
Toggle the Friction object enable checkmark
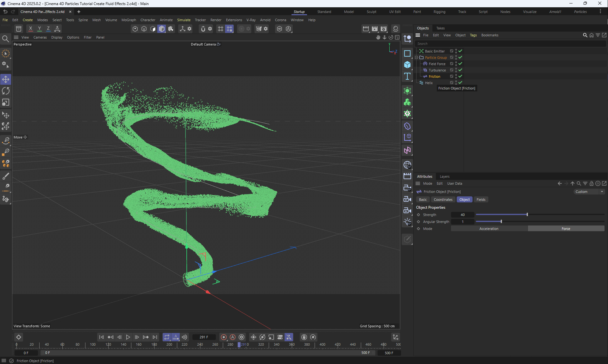(x=460, y=76)
